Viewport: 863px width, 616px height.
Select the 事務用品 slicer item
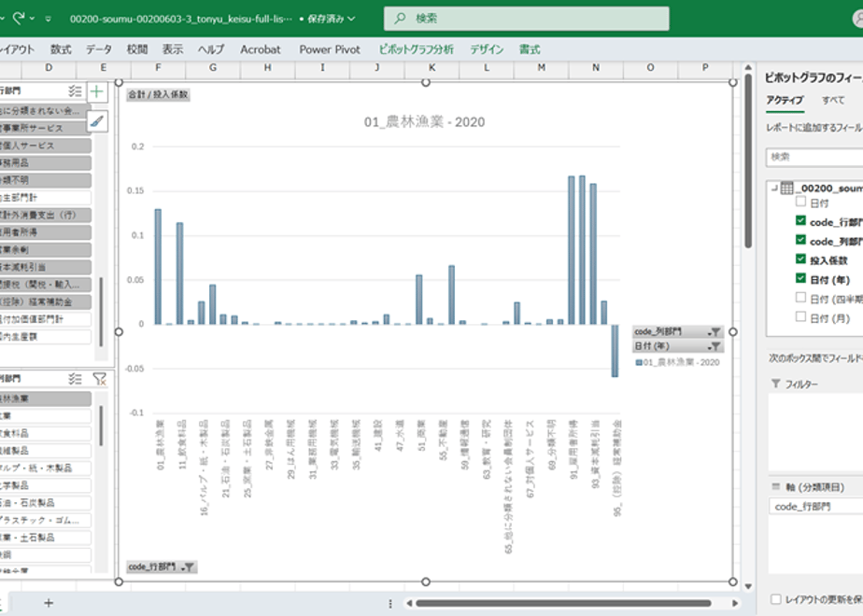click(45, 162)
